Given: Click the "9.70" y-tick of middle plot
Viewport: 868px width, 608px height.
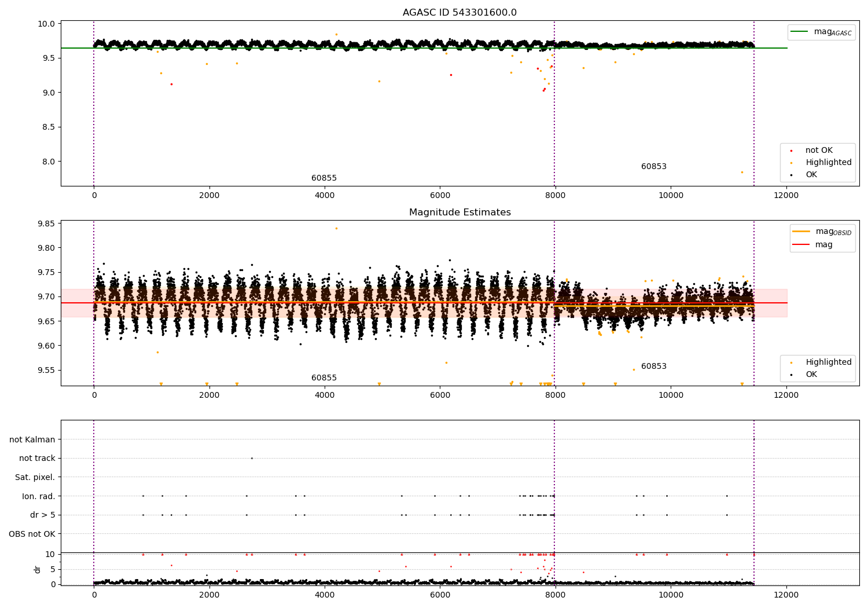Looking at the screenshot, I should (x=46, y=297).
